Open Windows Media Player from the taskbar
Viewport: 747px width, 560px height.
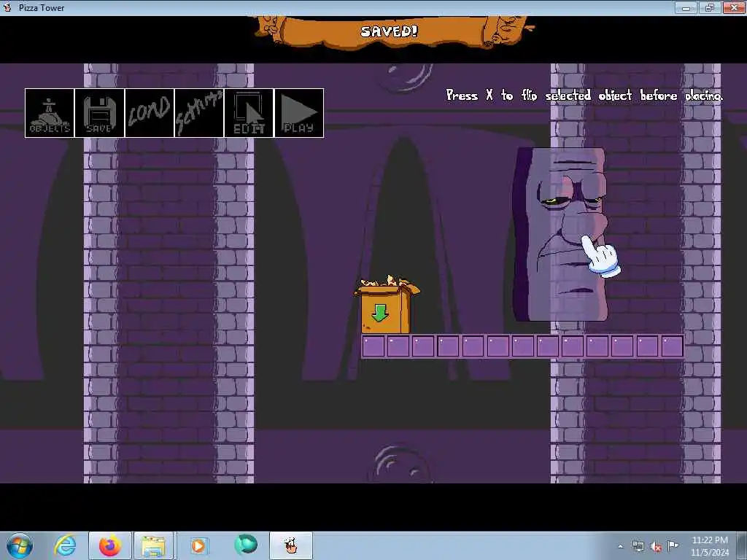pos(198,545)
